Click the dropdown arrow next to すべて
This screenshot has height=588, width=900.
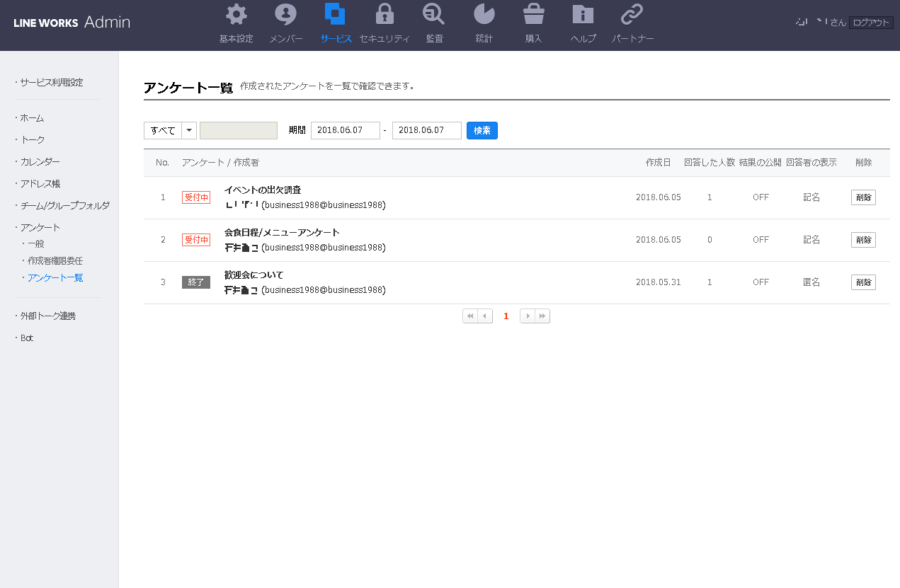(x=189, y=131)
